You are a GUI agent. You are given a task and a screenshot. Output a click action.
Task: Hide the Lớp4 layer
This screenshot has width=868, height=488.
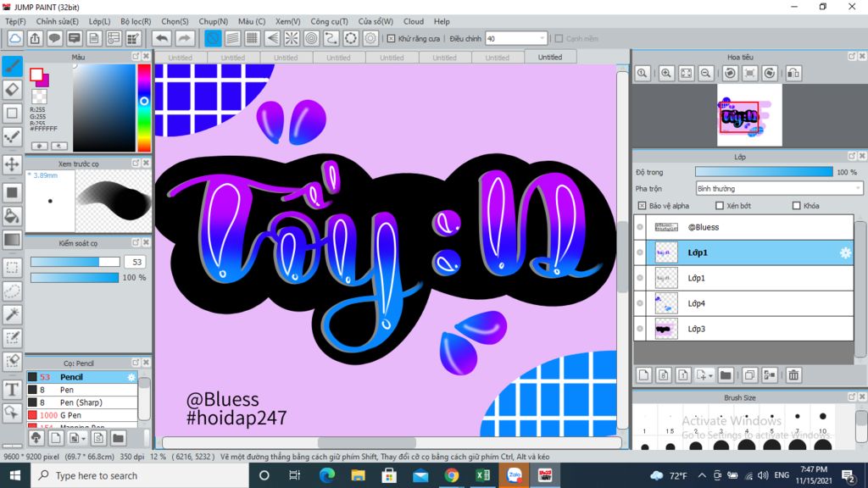pyautogui.click(x=640, y=303)
